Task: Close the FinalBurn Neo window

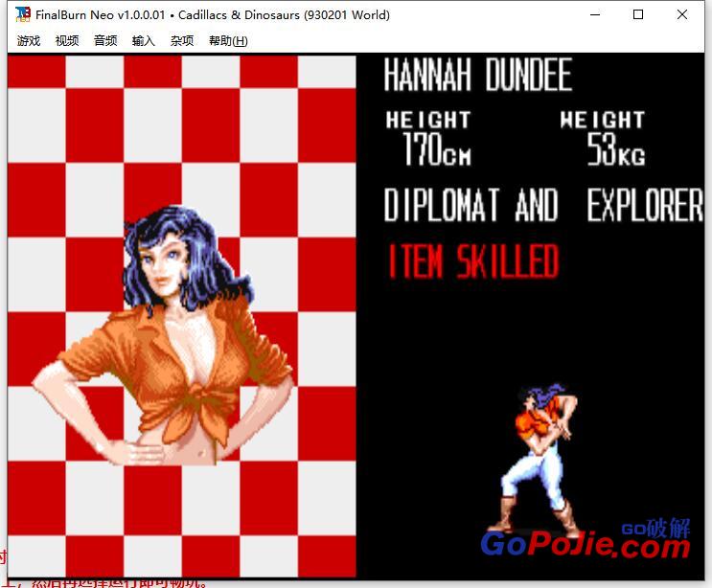Action: click(681, 14)
